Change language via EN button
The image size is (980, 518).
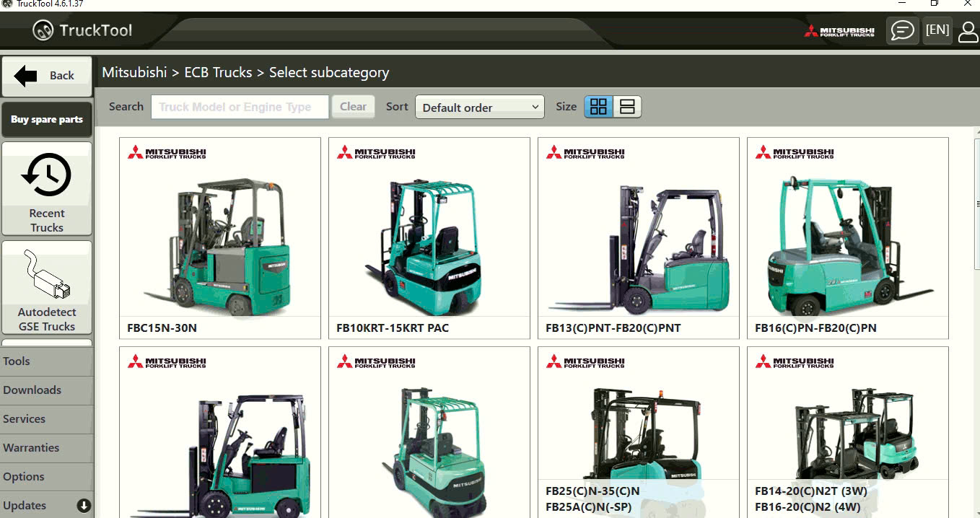(x=937, y=30)
